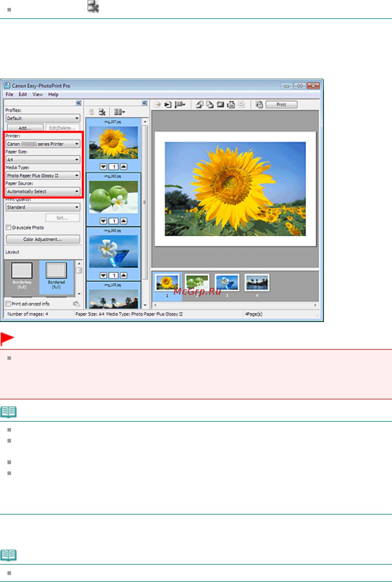This screenshot has height=582, width=392.
Task: Click the Add... profile button
Action: pos(25,128)
